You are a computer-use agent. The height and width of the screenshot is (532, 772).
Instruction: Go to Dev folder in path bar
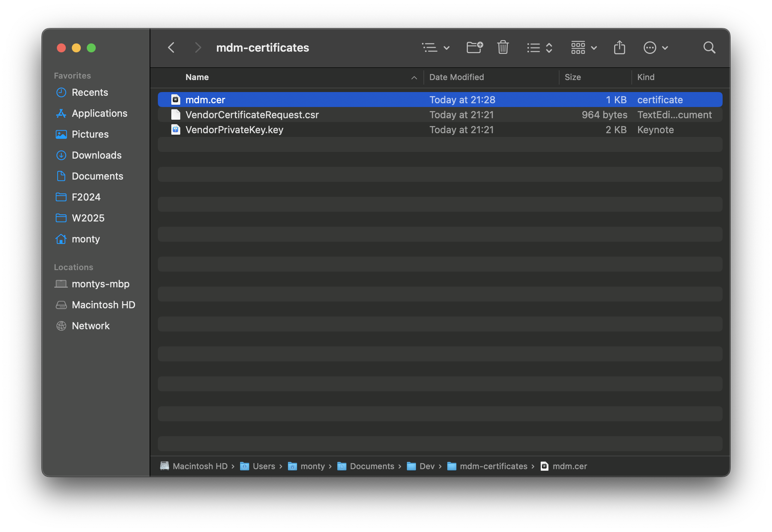426,466
